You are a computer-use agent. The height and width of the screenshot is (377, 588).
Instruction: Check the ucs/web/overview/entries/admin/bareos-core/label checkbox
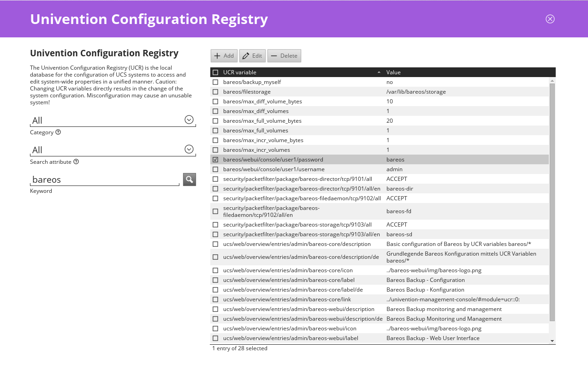(215, 280)
